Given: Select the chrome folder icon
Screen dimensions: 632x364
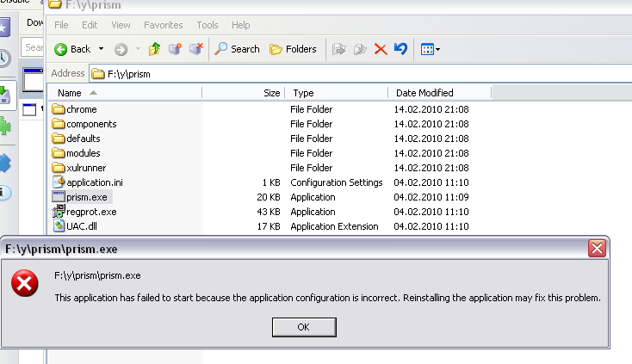Looking at the screenshot, I should [59, 109].
